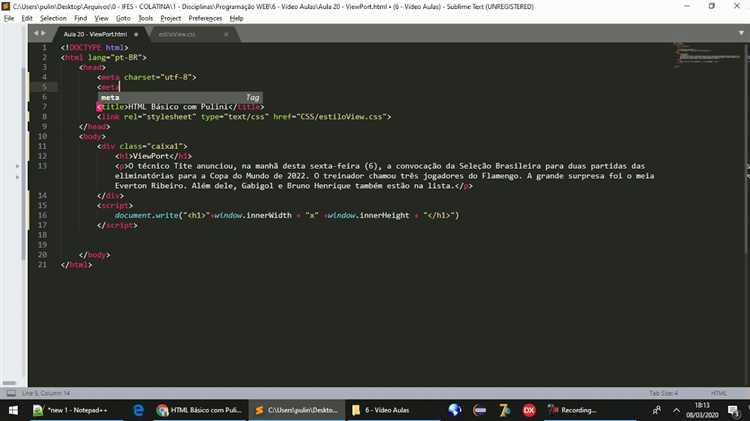This screenshot has width=750, height=421.
Task: Click the div class="caixa1" line
Action: point(142,146)
